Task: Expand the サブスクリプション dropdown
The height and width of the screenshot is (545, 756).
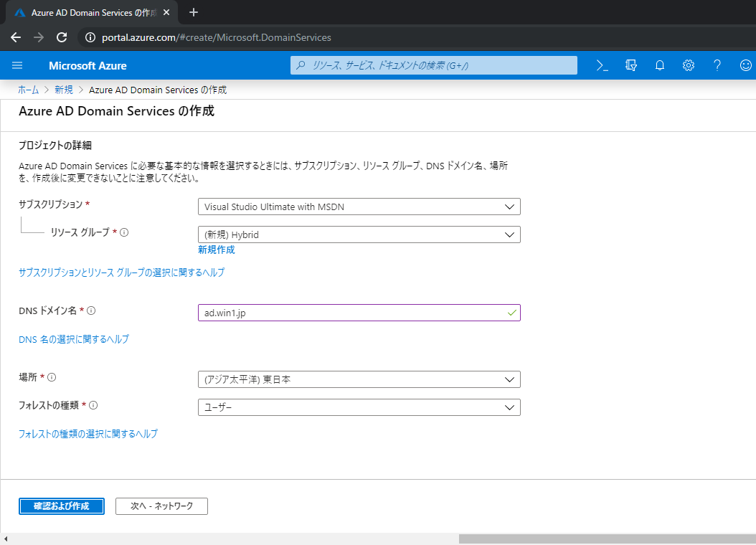Action: pos(359,207)
